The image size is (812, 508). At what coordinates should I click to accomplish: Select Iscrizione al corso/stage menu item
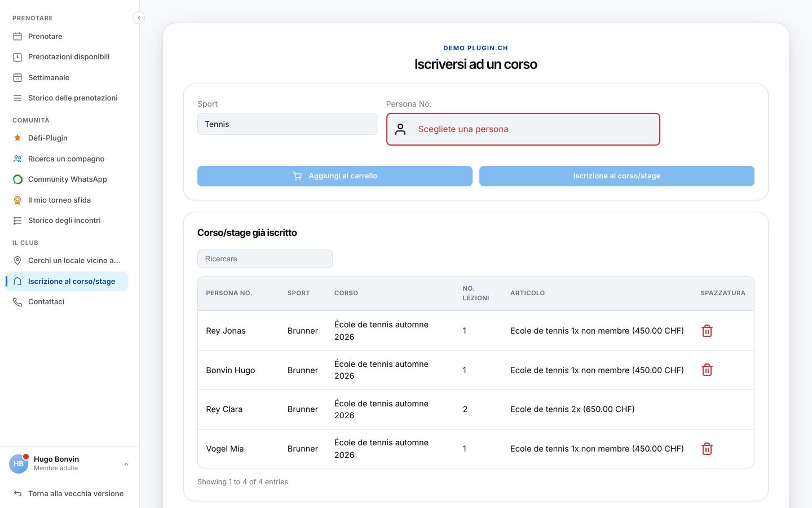click(67, 281)
